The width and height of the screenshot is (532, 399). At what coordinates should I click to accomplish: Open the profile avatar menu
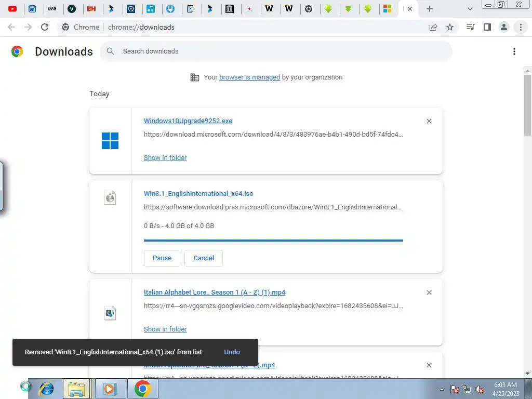coord(504,27)
